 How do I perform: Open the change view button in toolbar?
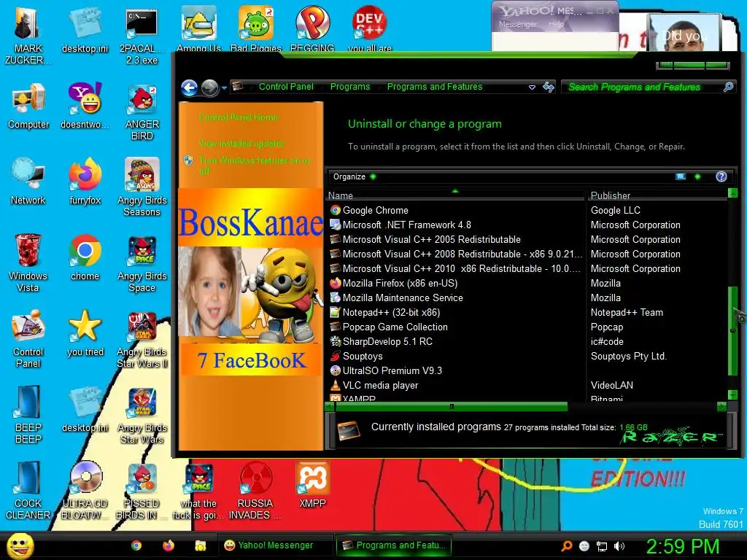[681, 176]
